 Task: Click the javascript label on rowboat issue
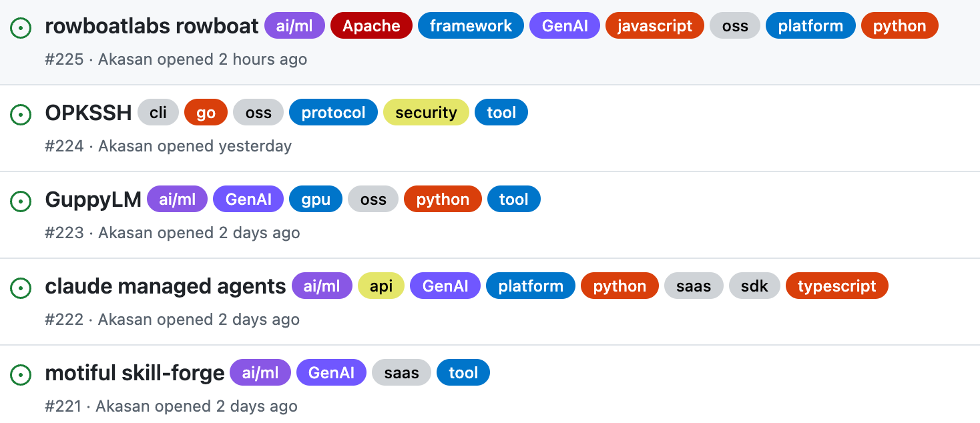655,26
